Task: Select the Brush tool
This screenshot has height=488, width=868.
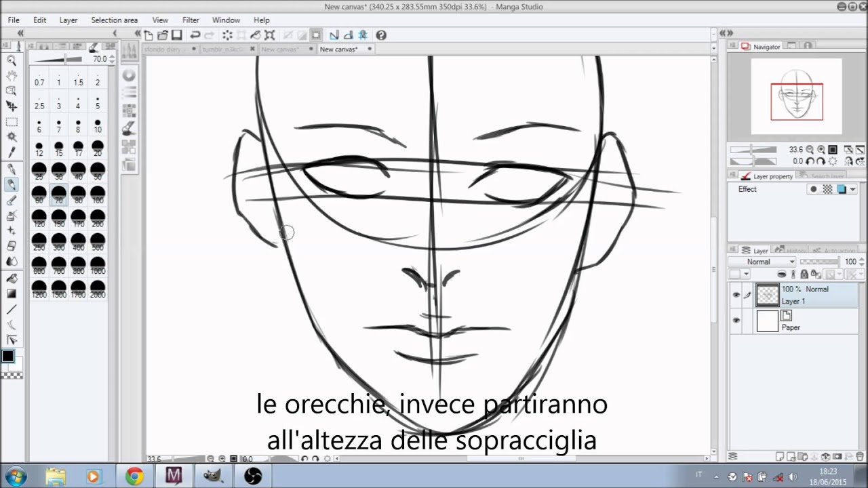Action: click(12, 200)
